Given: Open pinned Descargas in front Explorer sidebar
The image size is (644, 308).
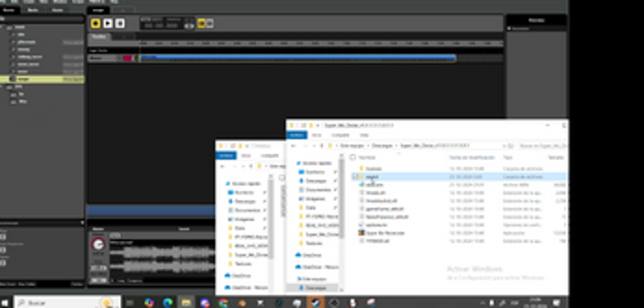Looking at the screenshot, I should point(315,181).
